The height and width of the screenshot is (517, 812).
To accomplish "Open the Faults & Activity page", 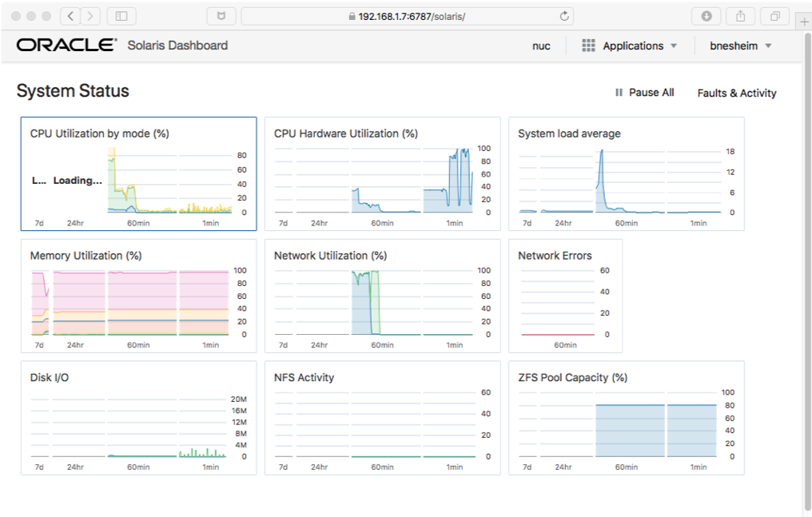I will [737, 93].
